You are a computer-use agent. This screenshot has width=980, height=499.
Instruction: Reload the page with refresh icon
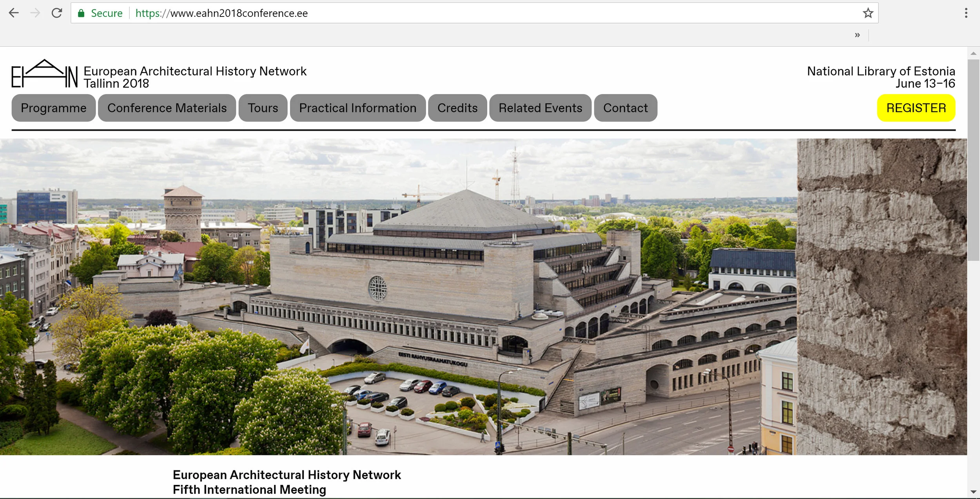click(x=57, y=13)
